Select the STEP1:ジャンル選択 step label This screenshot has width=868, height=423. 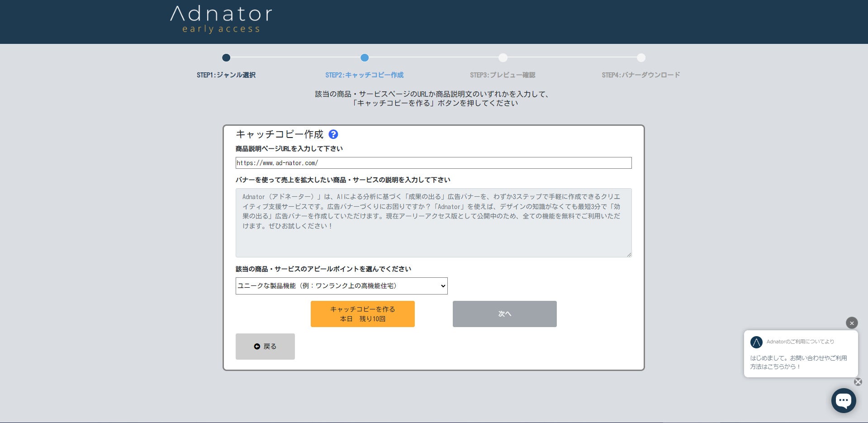(x=226, y=75)
